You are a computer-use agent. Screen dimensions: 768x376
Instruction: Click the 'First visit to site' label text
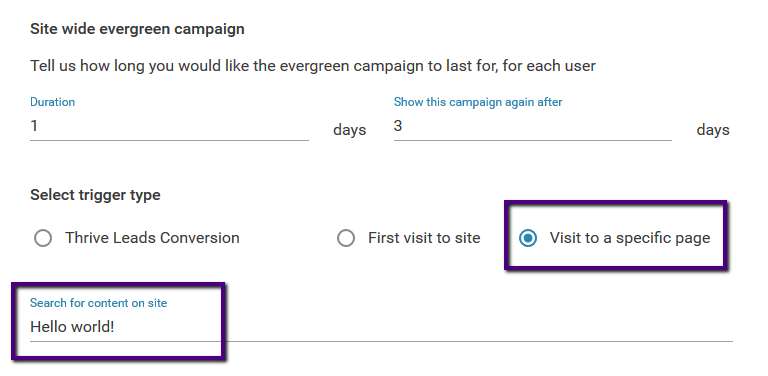(424, 238)
